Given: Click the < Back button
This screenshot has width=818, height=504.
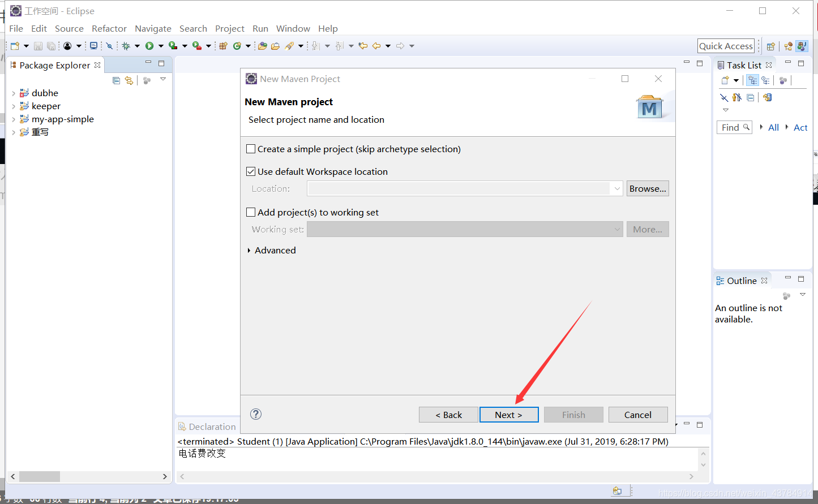Looking at the screenshot, I should pos(448,415).
